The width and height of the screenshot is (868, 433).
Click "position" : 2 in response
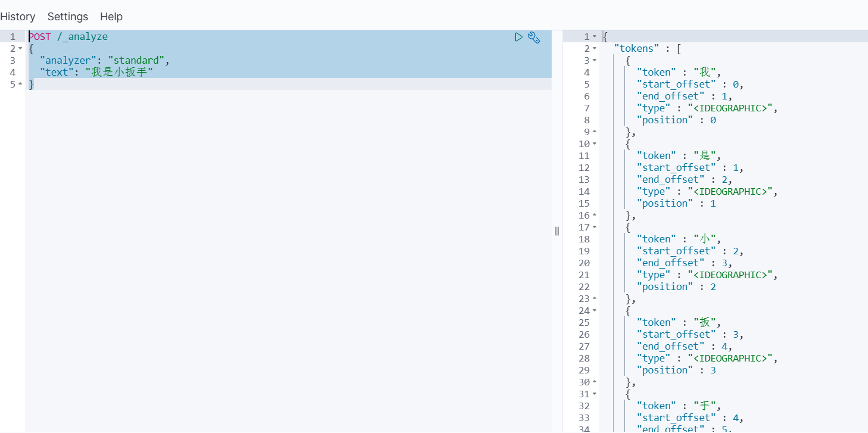[x=676, y=287]
